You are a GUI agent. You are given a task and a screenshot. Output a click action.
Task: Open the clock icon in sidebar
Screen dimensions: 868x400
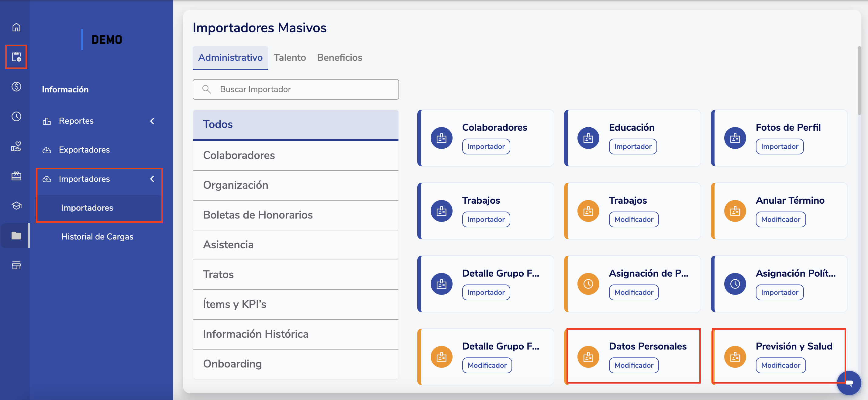tap(16, 117)
